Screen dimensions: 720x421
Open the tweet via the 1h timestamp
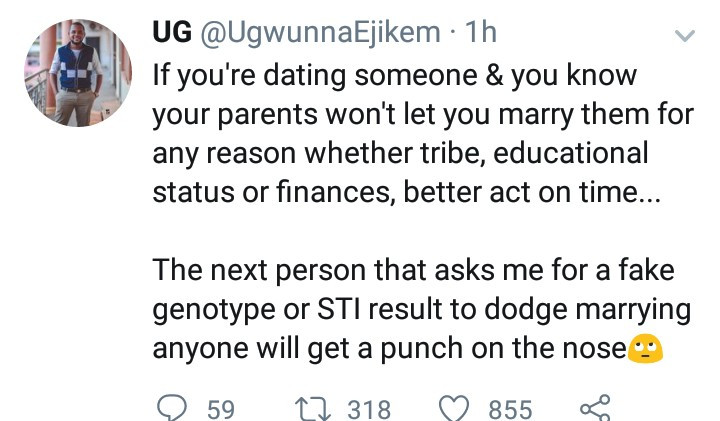click(481, 33)
